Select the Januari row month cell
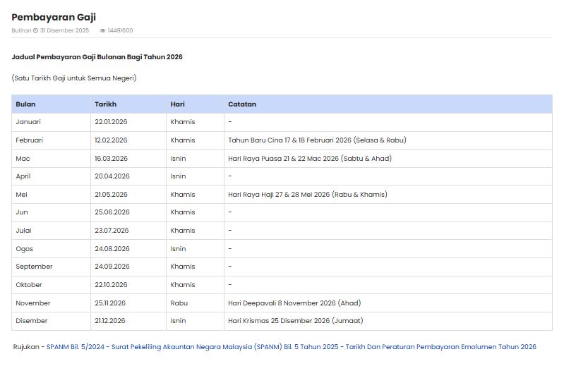 click(28, 122)
